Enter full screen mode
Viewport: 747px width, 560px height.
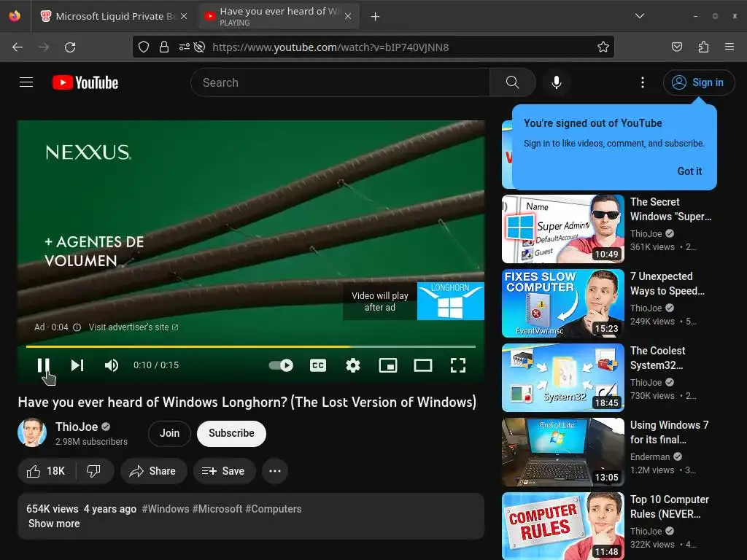click(458, 365)
